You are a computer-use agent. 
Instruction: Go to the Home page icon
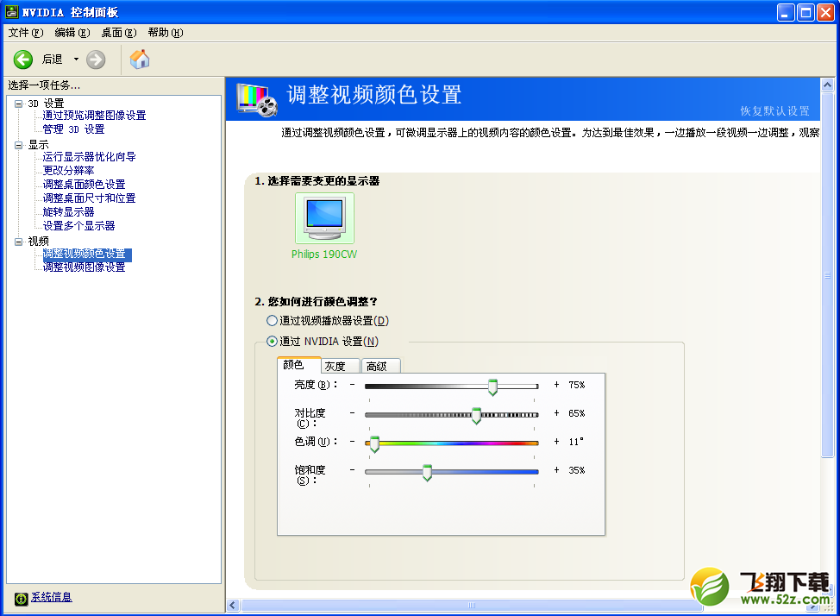tap(140, 59)
